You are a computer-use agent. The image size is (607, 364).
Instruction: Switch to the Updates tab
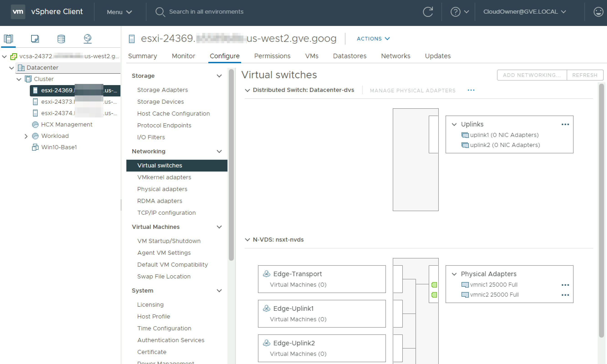(438, 56)
